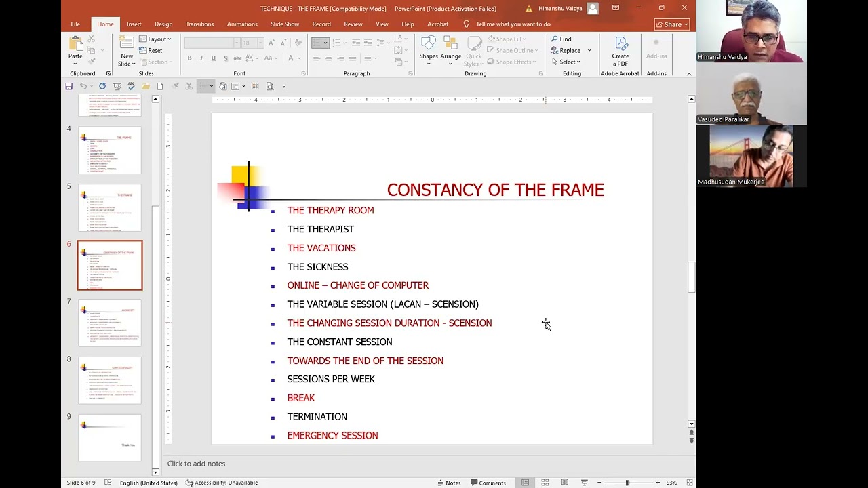Click the Cut scissors icon in Clipboard group
This screenshot has width=868, height=488.
pos(91,40)
